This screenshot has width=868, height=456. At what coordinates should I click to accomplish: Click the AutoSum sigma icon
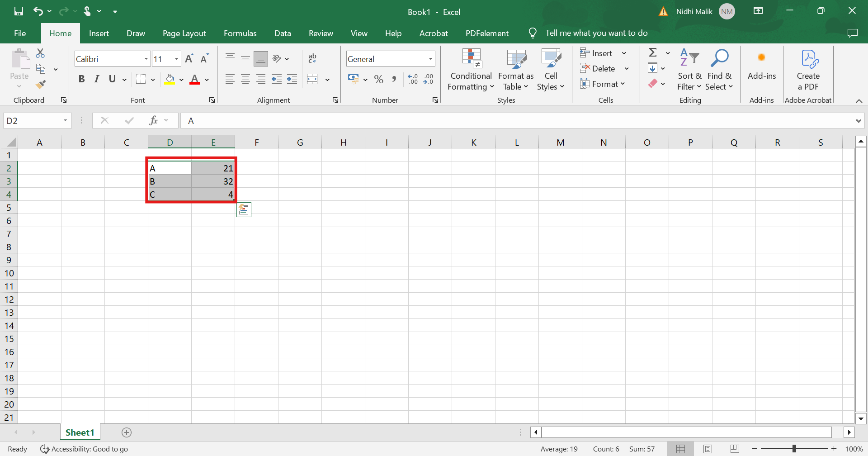(653, 53)
